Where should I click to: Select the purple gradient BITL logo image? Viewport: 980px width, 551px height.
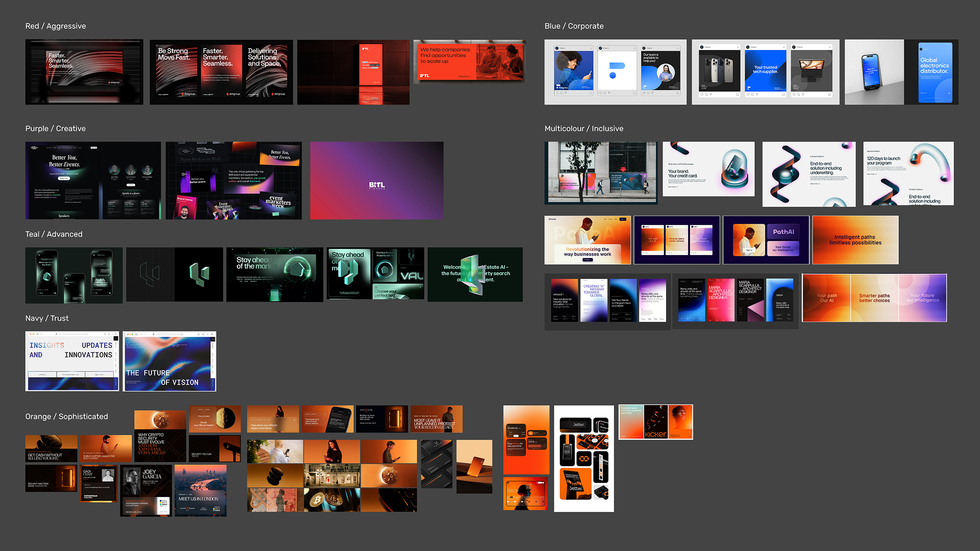tap(377, 181)
